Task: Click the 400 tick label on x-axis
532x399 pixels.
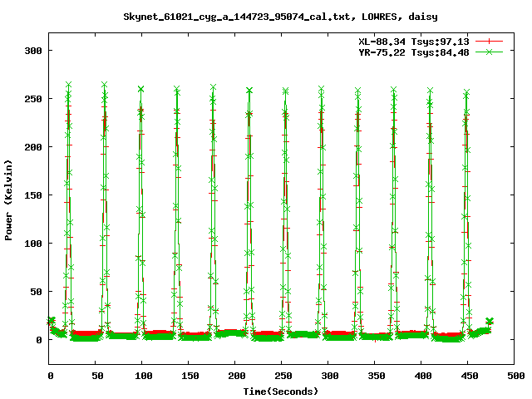Action: [421, 377]
